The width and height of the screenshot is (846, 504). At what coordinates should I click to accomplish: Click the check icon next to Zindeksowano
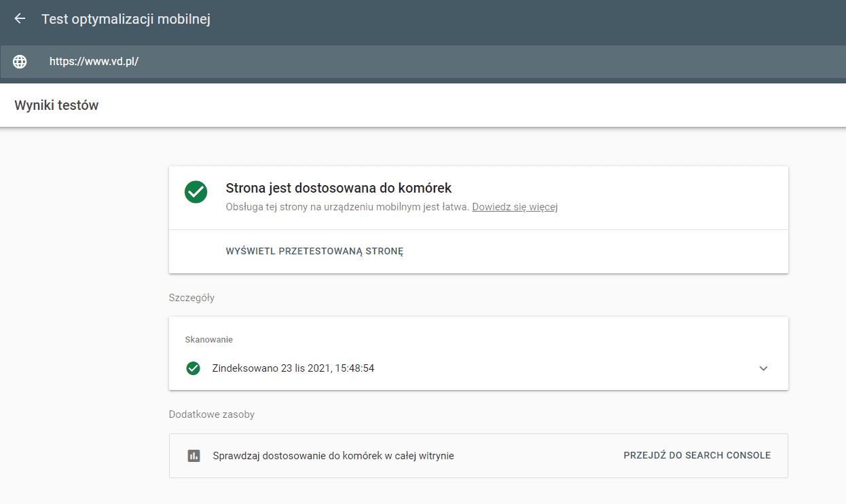tap(194, 368)
